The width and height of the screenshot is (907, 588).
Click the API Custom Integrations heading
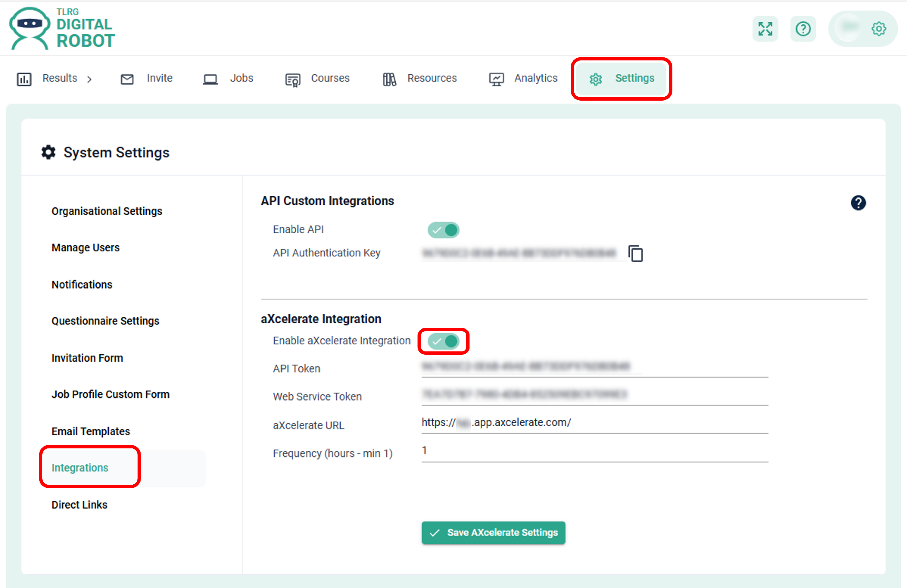tap(327, 201)
